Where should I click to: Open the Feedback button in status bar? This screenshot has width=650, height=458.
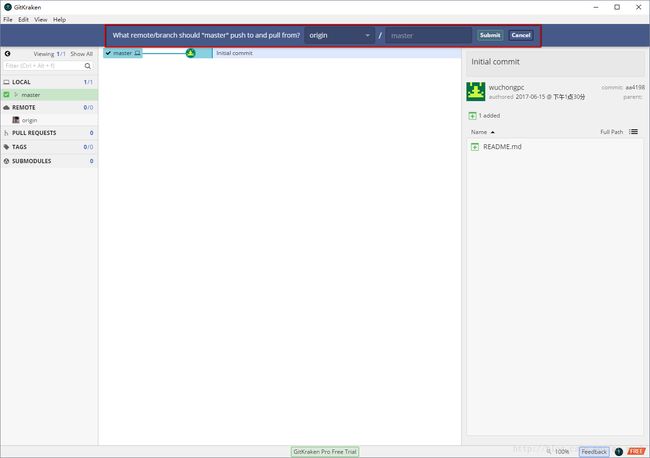[594, 452]
